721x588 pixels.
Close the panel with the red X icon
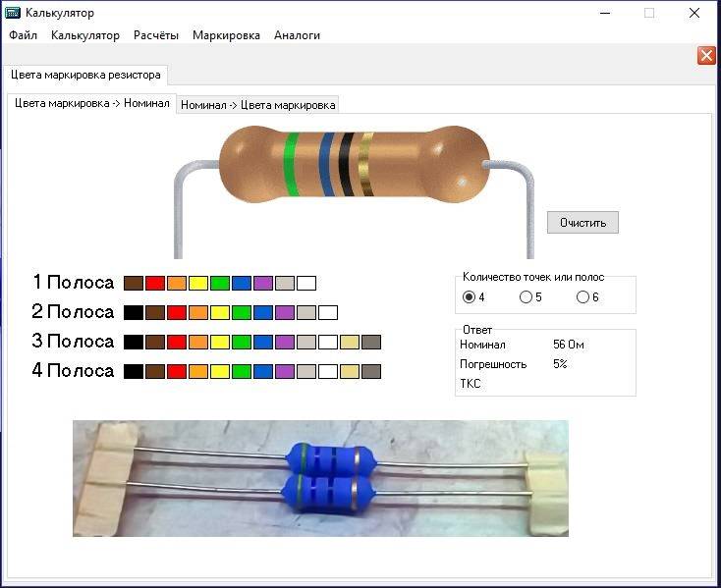706,56
